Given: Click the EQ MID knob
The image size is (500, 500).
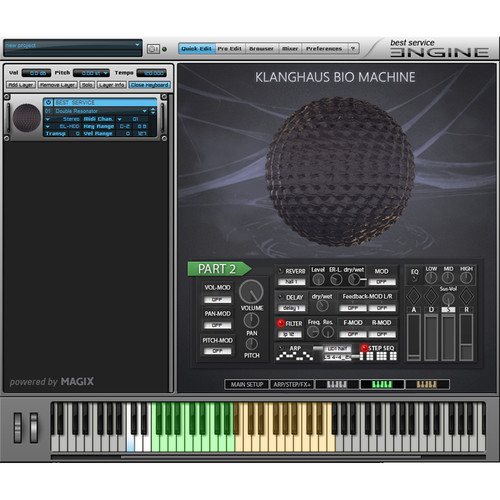Looking at the screenshot, I should 448,277.
